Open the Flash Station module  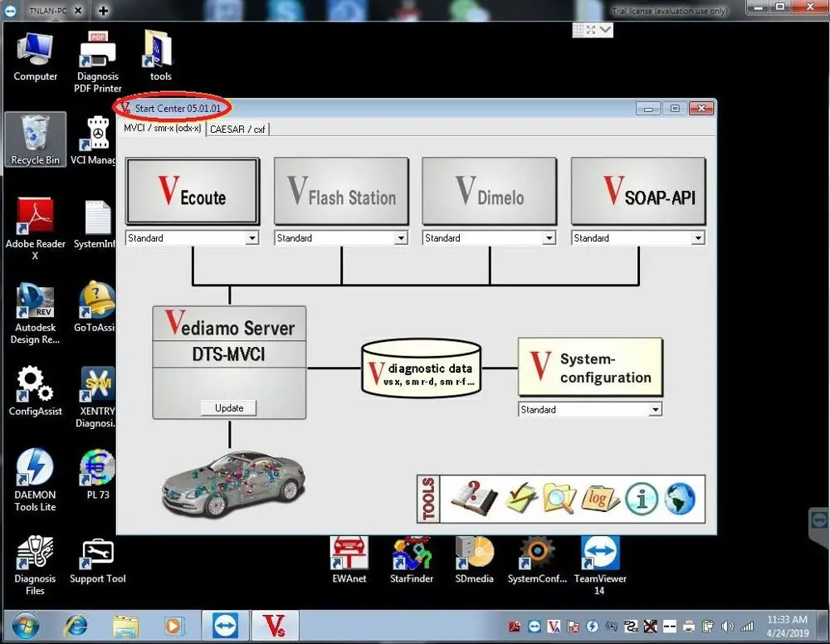click(x=341, y=192)
